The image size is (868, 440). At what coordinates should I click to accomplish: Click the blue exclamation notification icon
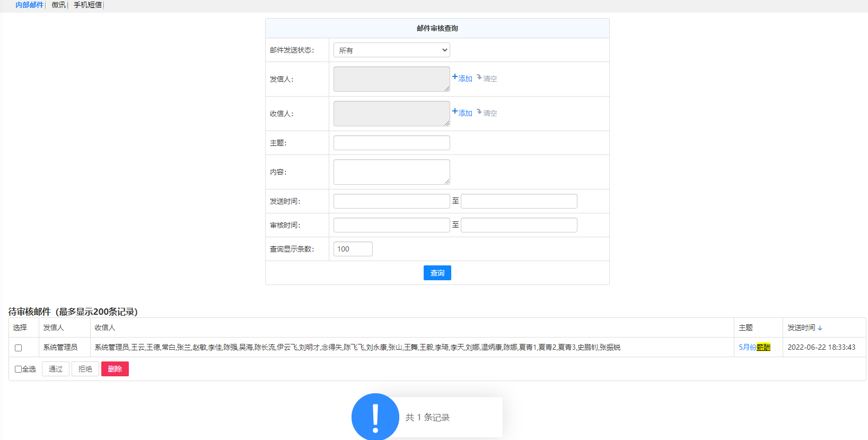tap(375, 417)
